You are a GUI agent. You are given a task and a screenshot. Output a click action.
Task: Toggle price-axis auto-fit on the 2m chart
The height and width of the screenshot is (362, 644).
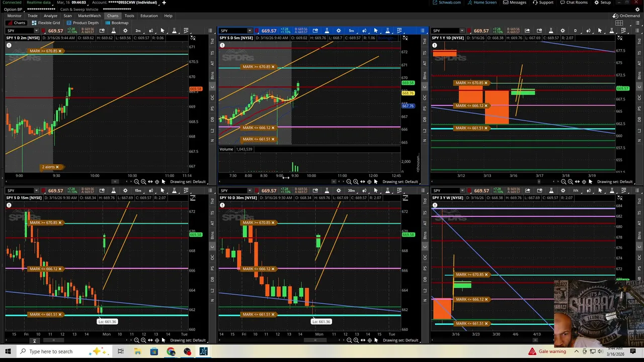tap(193, 38)
